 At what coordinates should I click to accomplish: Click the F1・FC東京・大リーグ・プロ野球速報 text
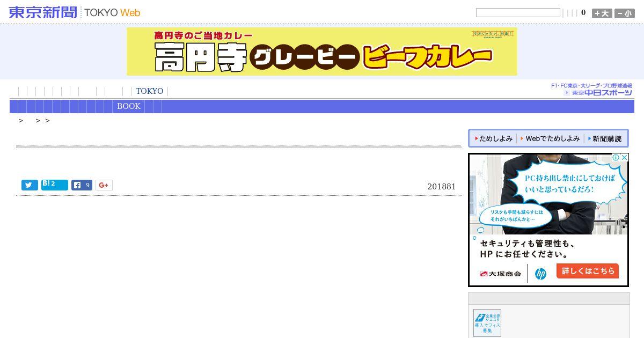click(x=591, y=86)
